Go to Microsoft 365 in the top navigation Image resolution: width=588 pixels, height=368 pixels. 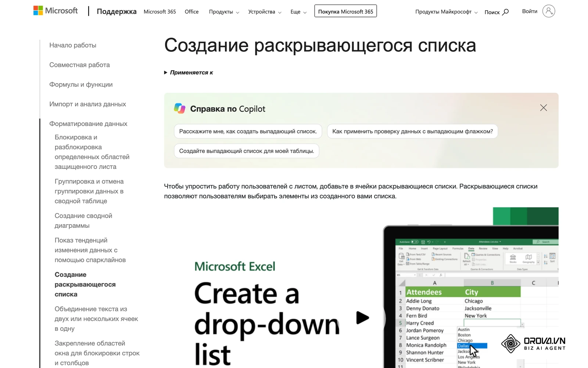coord(160,12)
